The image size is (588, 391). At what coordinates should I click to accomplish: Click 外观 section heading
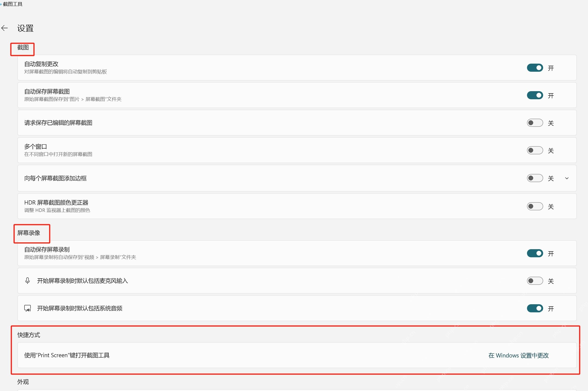pos(23,382)
